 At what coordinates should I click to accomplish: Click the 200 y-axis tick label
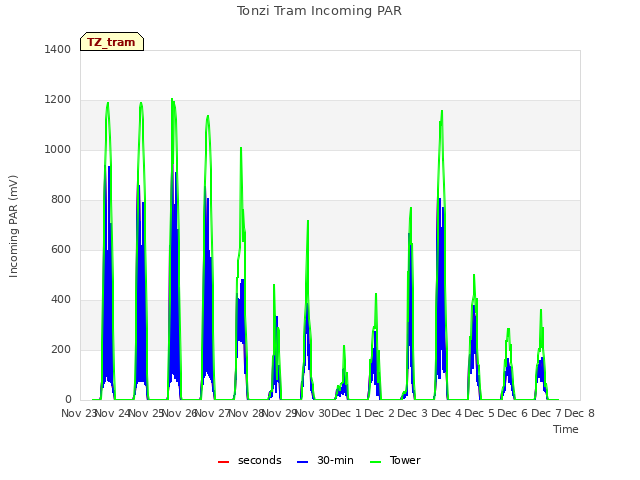pos(61,349)
